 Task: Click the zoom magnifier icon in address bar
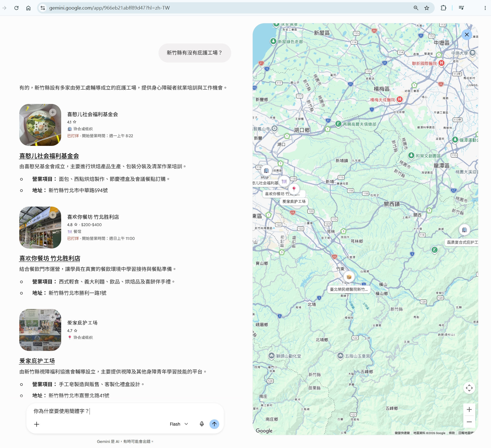pos(416,8)
